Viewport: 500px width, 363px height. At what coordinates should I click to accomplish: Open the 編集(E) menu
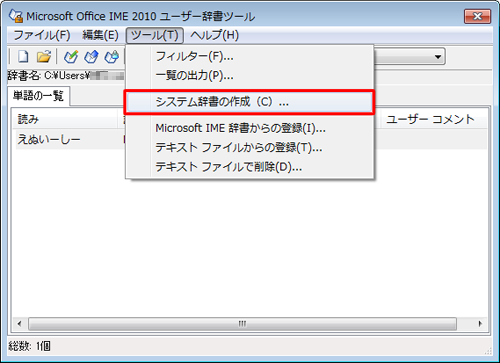click(x=100, y=35)
